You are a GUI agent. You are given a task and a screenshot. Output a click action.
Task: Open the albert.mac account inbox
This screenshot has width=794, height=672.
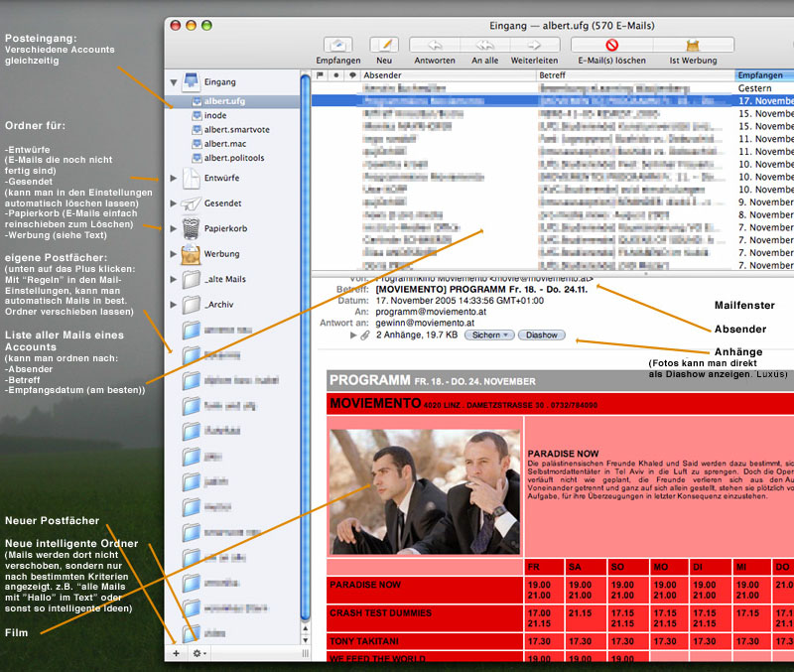[x=225, y=144]
